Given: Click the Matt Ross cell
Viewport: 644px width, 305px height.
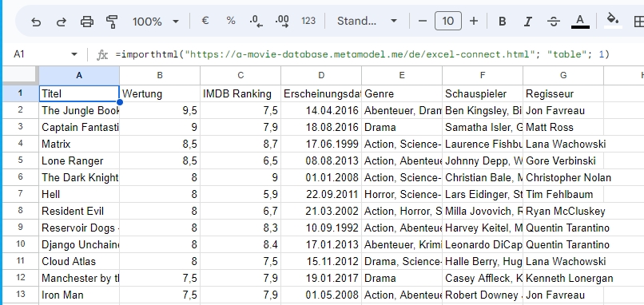Looking at the screenshot, I should (x=563, y=127).
